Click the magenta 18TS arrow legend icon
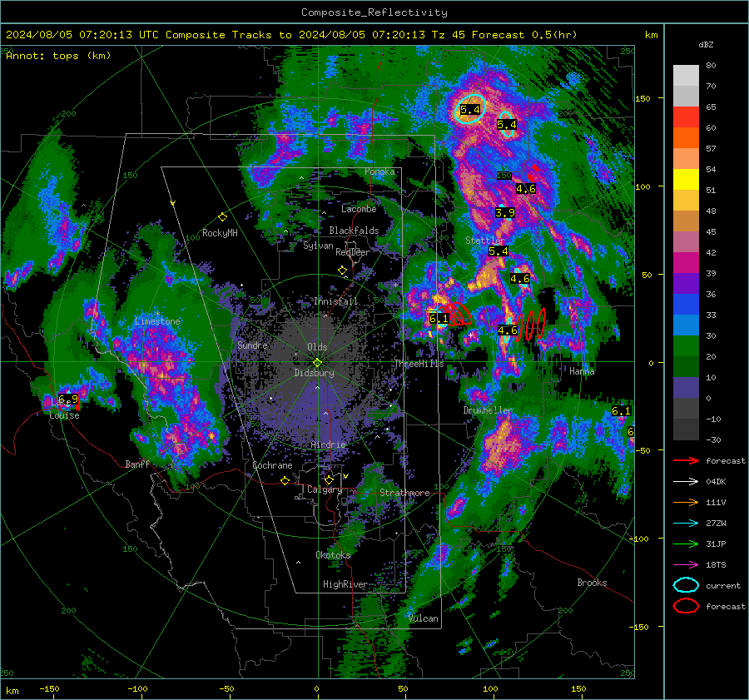Image resolution: width=749 pixels, height=700 pixels. [x=686, y=565]
